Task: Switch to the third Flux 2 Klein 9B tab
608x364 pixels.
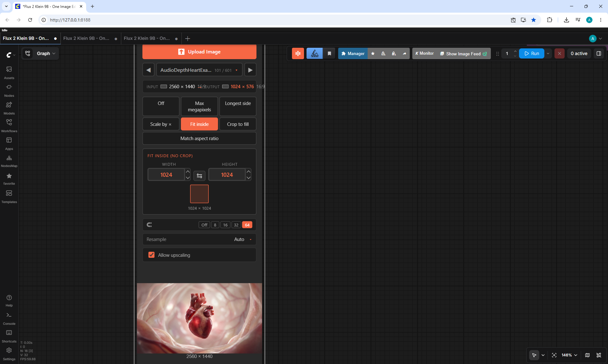Action: pos(151,38)
